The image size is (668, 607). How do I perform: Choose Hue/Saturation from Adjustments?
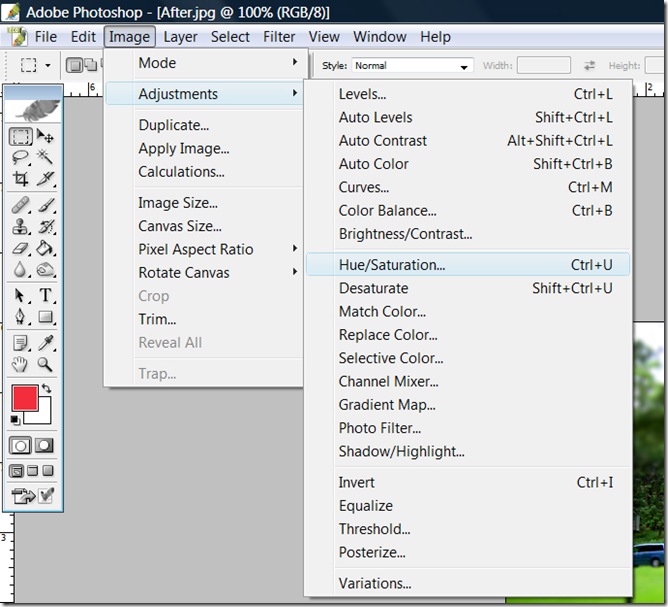tap(468, 265)
